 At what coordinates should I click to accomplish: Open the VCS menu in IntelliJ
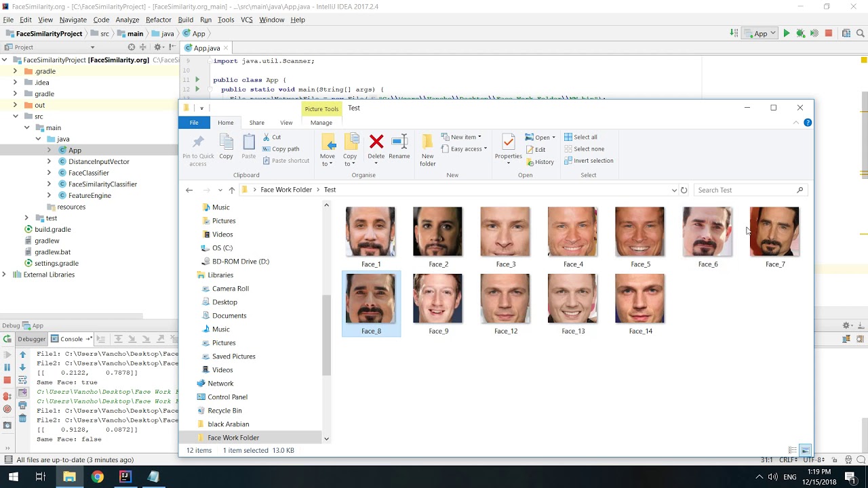pos(247,20)
